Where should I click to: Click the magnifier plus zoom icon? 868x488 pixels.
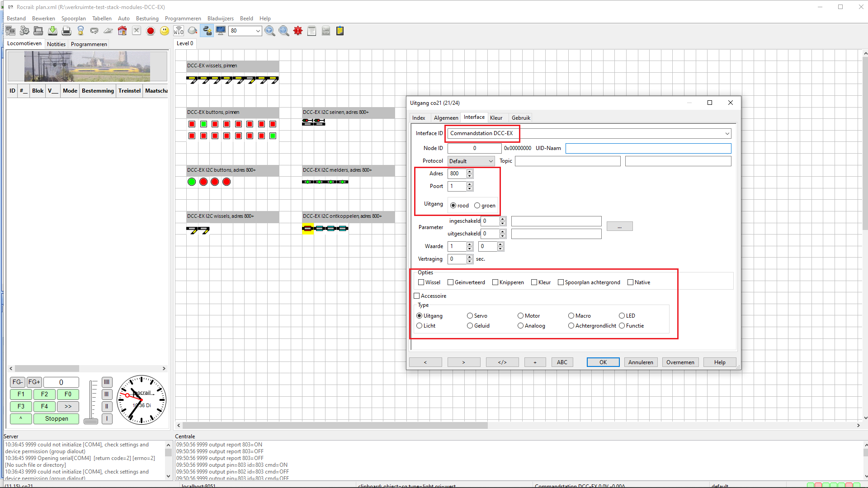pyautogui.click(x=270, y=31)
